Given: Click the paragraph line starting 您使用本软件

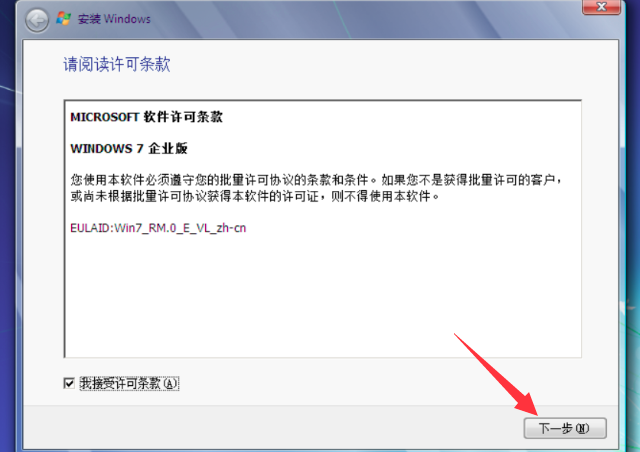Looking at the screenshot, I should click(x=316, y=180).
